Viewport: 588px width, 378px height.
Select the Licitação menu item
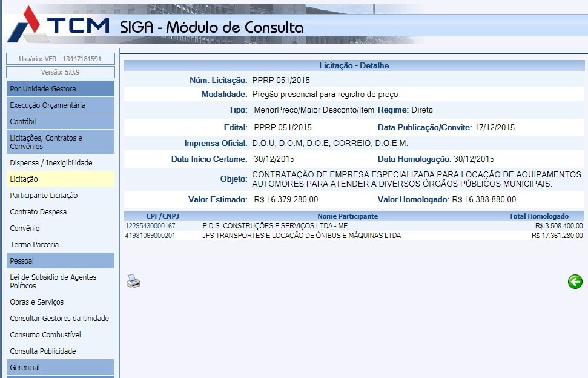coord(24,179)
